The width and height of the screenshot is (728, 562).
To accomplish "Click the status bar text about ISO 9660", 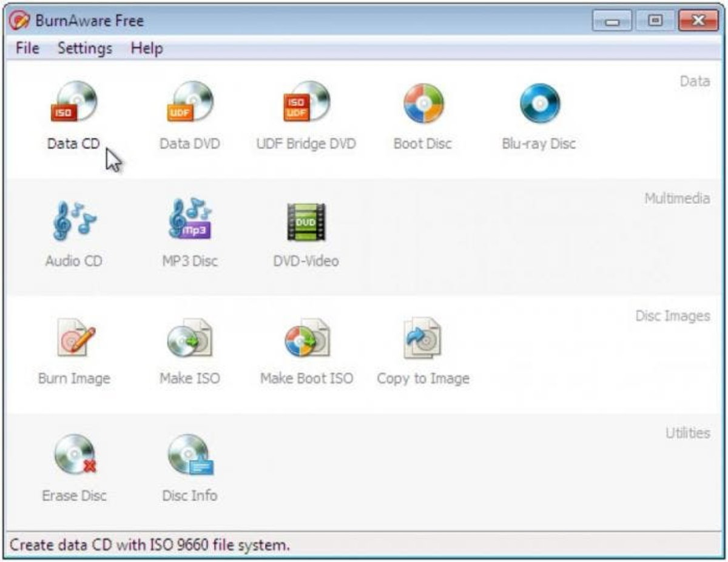I will (150, 545).
